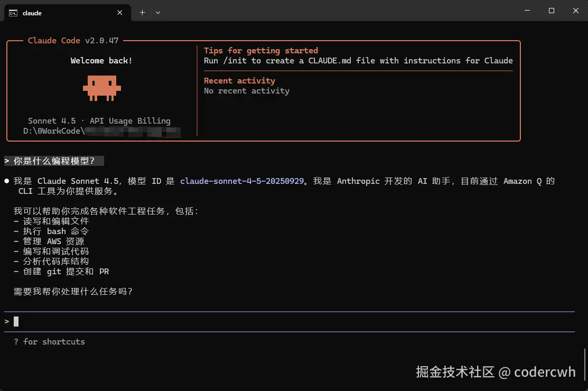Click the 'Recent activity' heading

coord(240,81)
